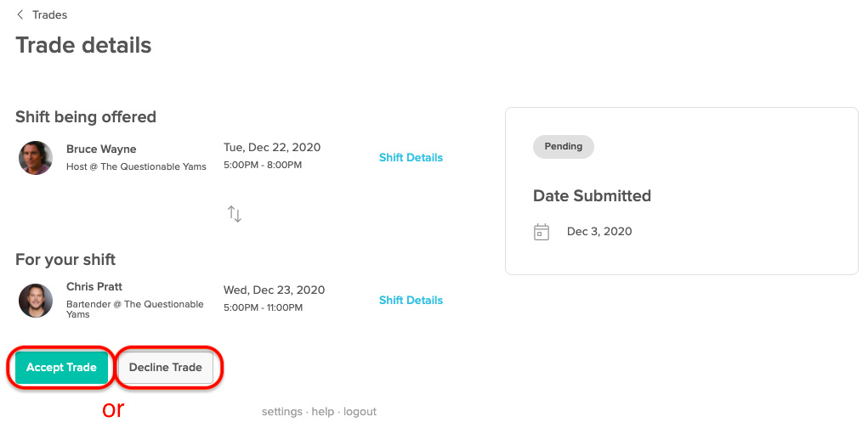Open Shift Details for Bruce Wayne's shift
Viewport: 868px width, 428px height.
click(411, 157)
